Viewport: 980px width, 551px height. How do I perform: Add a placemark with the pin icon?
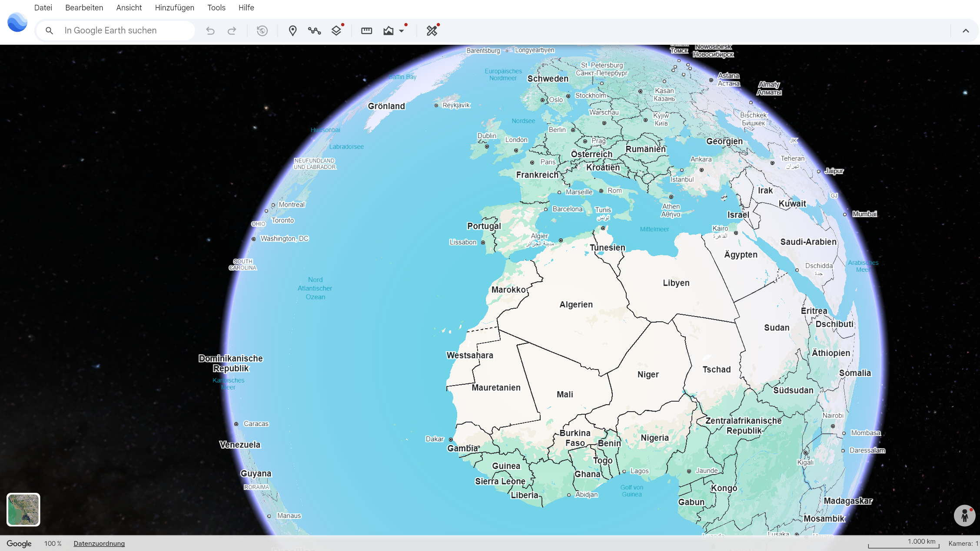coord(292,31)
